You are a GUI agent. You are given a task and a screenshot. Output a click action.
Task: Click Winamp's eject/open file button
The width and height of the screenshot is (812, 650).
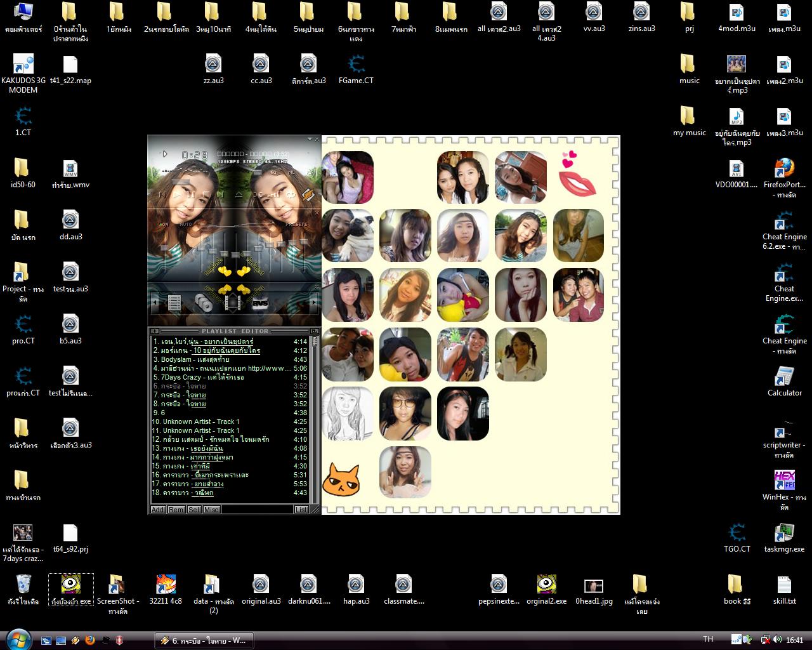[239, 195]
